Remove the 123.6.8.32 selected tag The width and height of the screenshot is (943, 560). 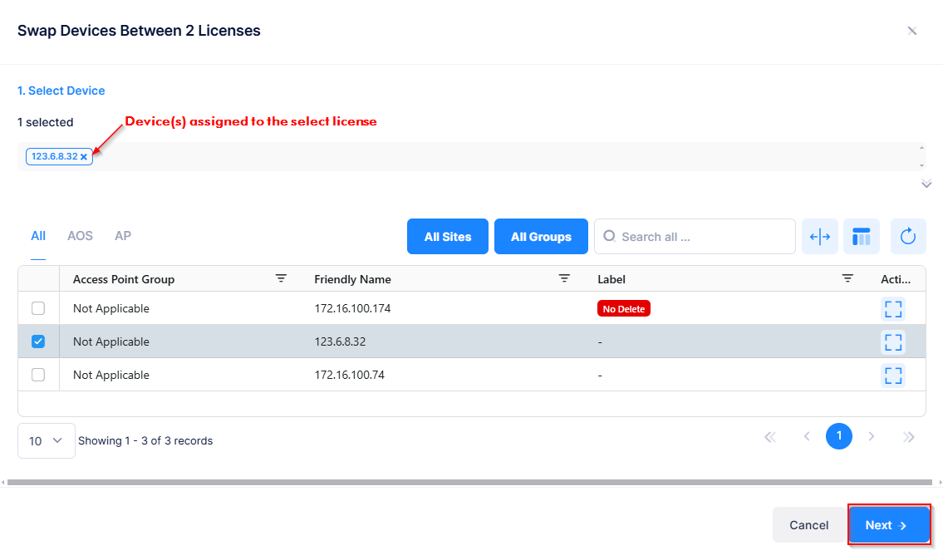tap(84, 157)
